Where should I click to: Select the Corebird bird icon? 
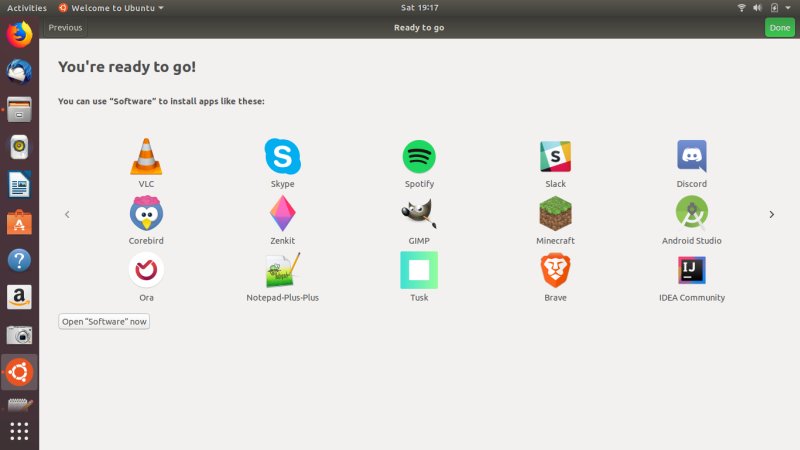146,213
